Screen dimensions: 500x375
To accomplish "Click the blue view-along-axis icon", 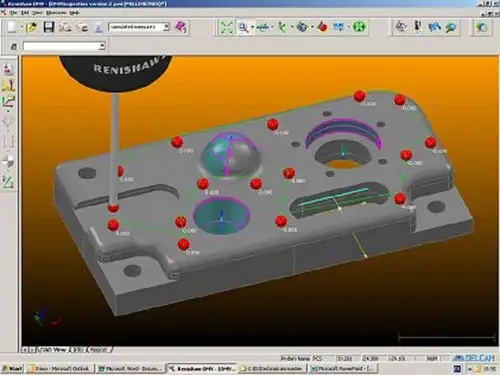I will 263,27.
